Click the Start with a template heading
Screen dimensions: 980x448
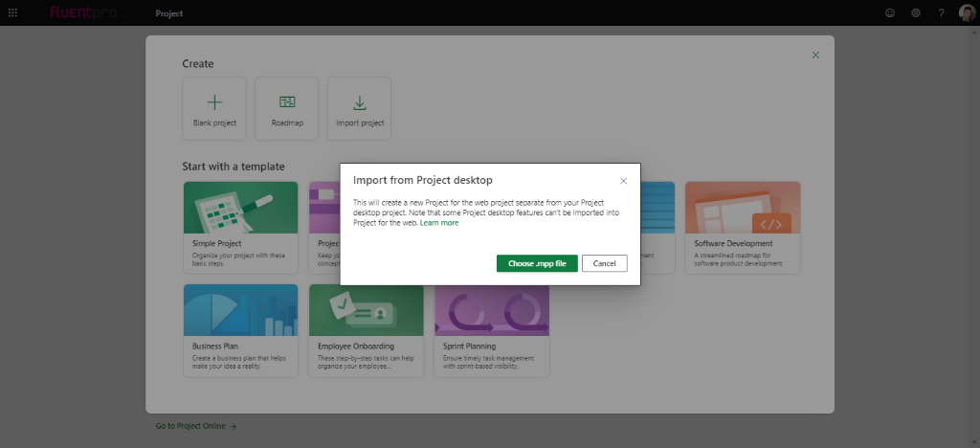[x=234, y=167]
